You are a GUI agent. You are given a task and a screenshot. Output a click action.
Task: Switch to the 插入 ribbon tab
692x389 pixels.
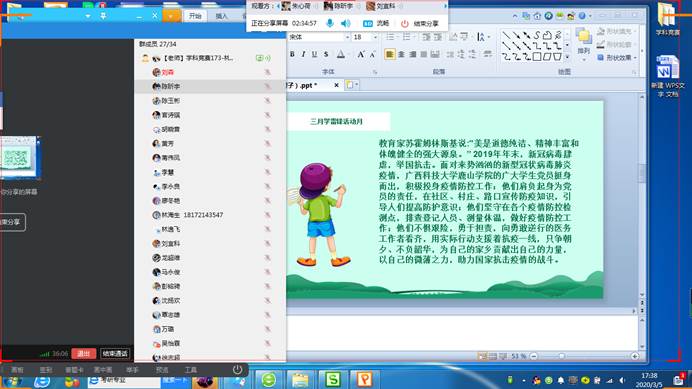point(222,16)
